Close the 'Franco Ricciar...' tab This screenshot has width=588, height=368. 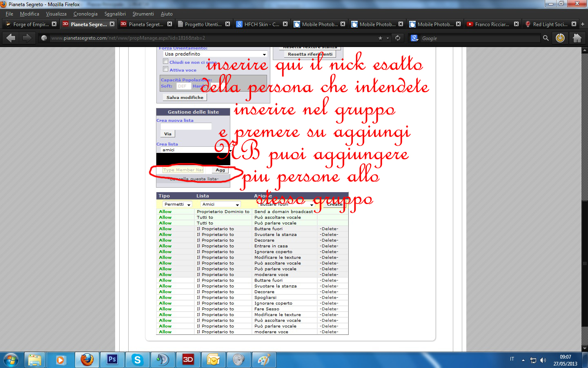pyautogui.click(x=516, y=24)
